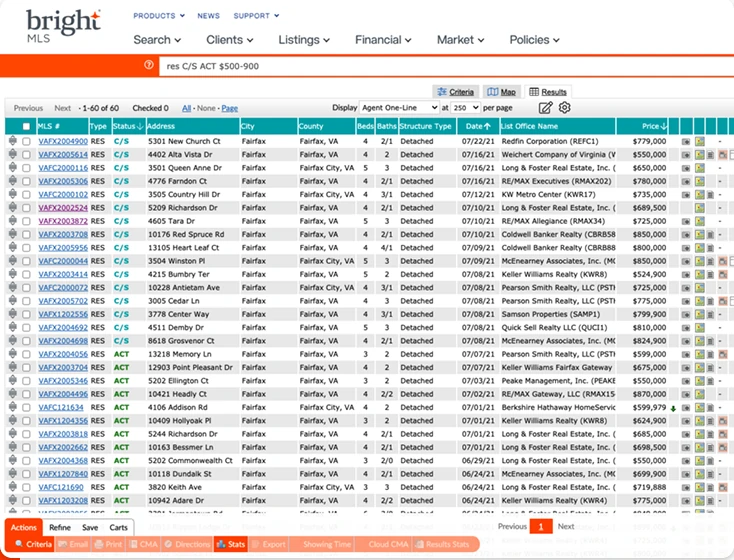Expand the Support dropdown
Image resolution: width=734 pixels, height=560 pixels.
(256, 15)
